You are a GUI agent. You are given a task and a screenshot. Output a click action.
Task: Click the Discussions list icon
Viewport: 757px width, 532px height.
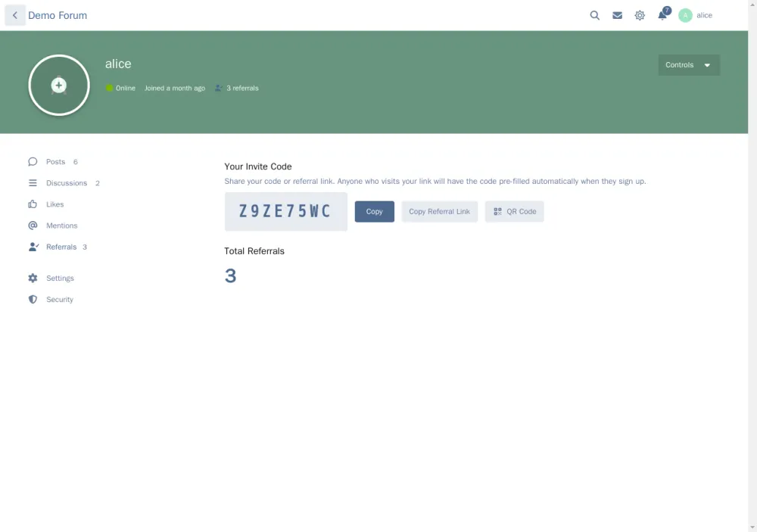pos(33,183)
